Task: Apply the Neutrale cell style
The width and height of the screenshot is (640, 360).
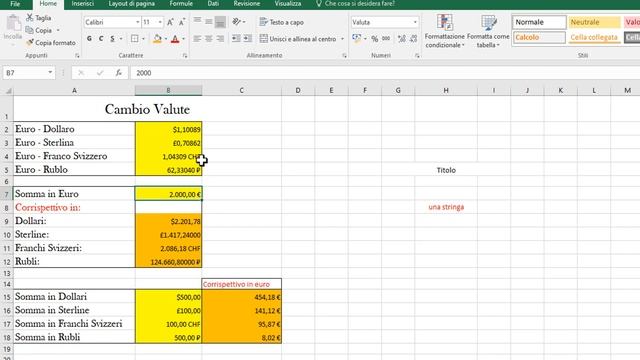Action: [x=594, y=22]
